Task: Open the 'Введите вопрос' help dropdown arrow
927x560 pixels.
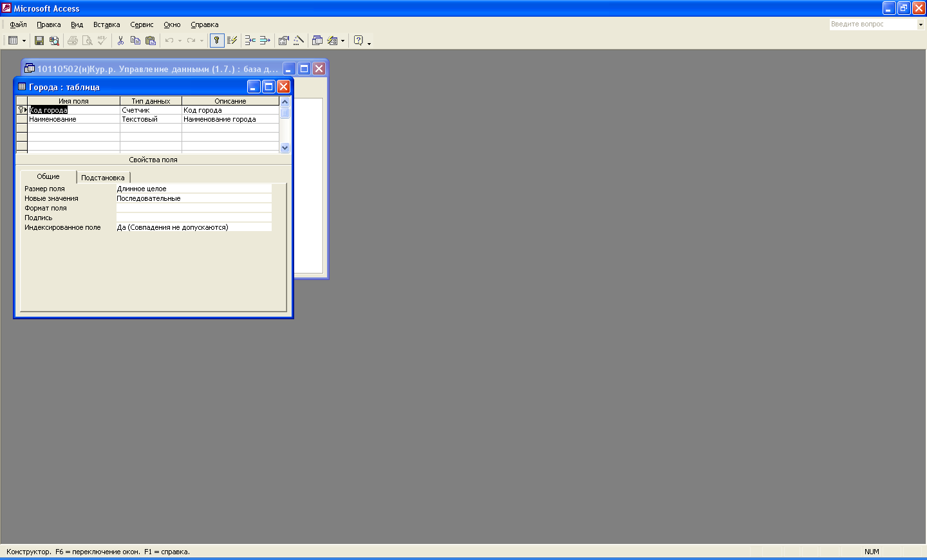Action: [x=921, y=24]
